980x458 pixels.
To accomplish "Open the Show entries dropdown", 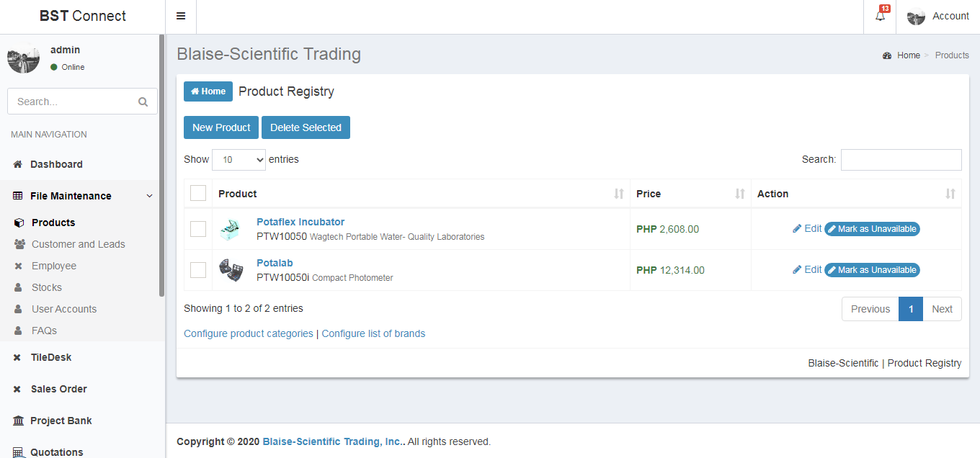I will (x=239, y=160).
